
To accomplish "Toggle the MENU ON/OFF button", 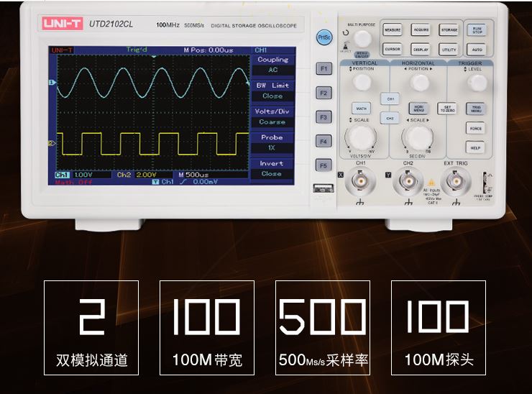I will 362,55.
